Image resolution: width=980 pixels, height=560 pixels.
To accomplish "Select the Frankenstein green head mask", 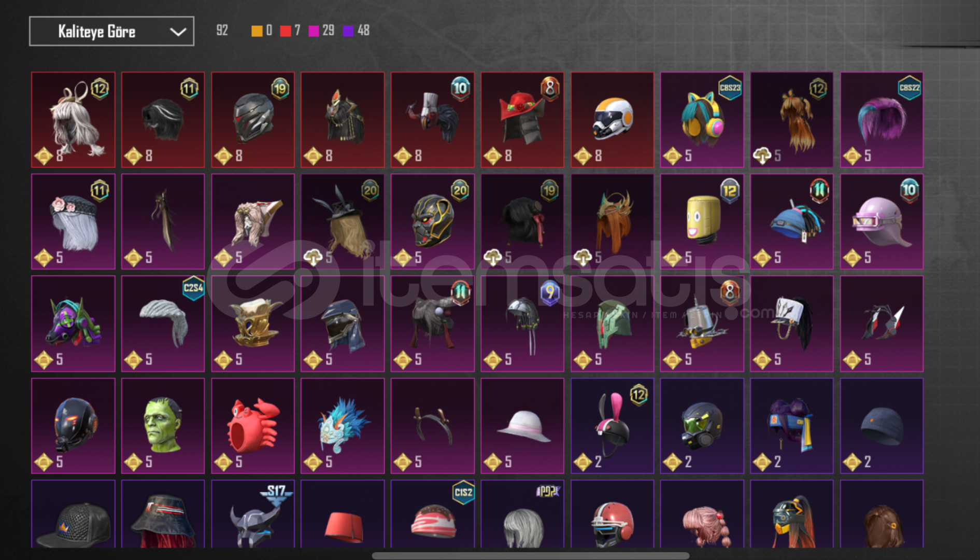I will pyautogui.click(x=163, y=426).
